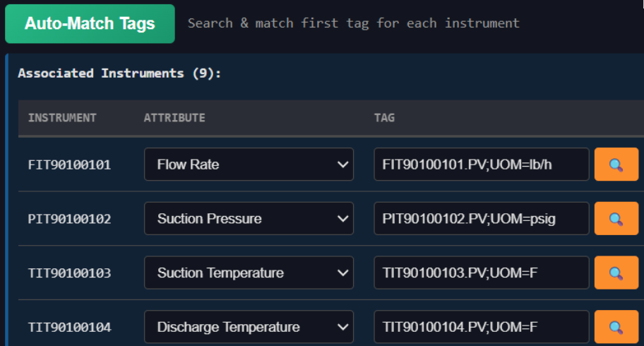Click the Associated Instruments (9) heading
The image size is (644, 346).
click(x=119, y=73)
